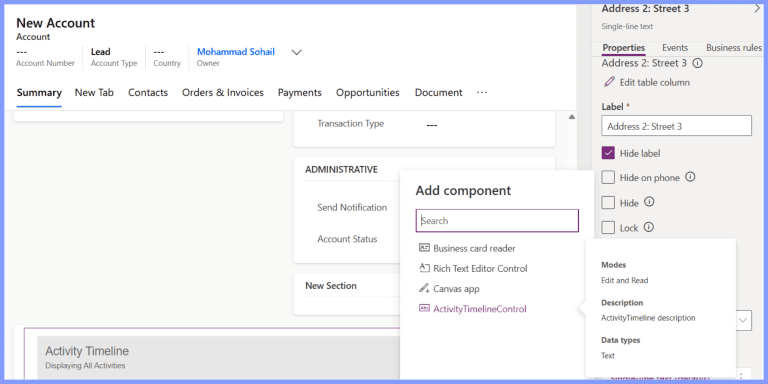Uncheck the Hide label checkbox

coord(608,153)
